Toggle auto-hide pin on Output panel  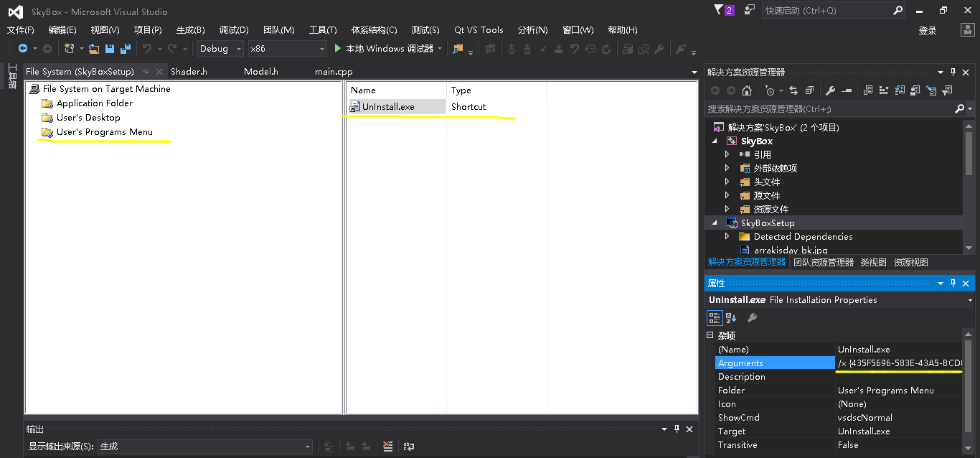(677, 429)
